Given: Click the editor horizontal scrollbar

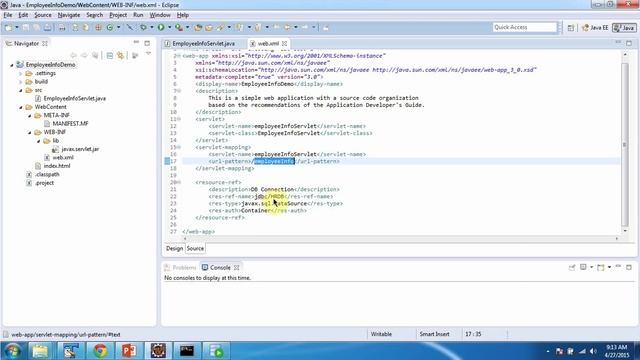Looking at the screenshot, I should point(400,239).
